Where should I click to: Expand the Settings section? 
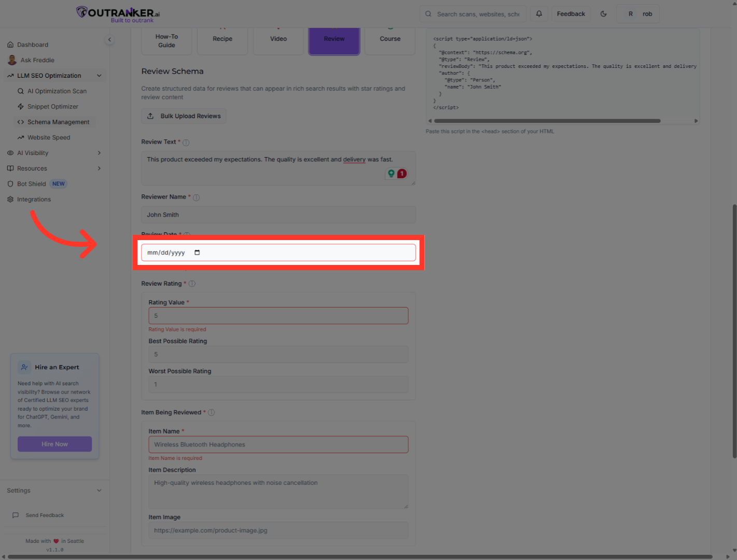tap(99, 491)
